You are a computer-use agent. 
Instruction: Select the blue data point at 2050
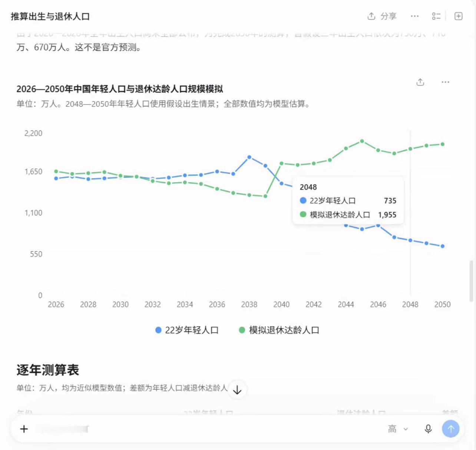(x=443, y=246)
